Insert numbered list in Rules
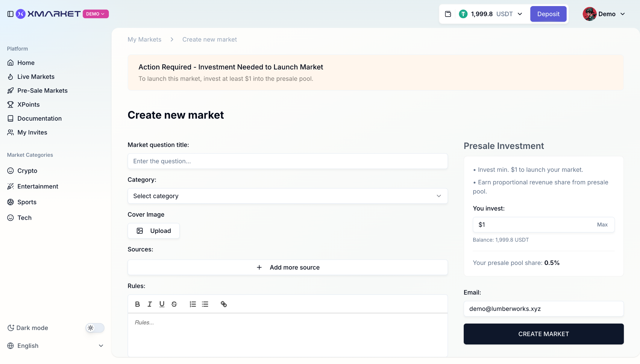The height and width of the screenshot is (364, 640). point(193,304)
